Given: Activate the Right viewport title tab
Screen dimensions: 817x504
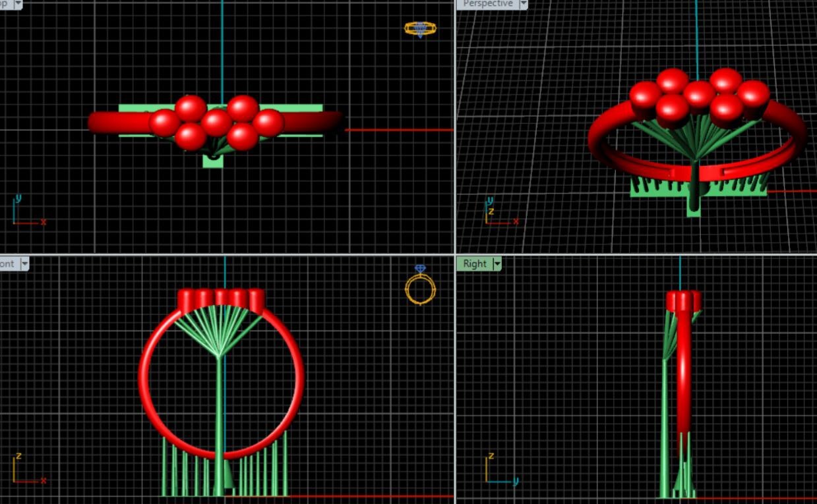Looking at the screenshot, I should [475, 264].
